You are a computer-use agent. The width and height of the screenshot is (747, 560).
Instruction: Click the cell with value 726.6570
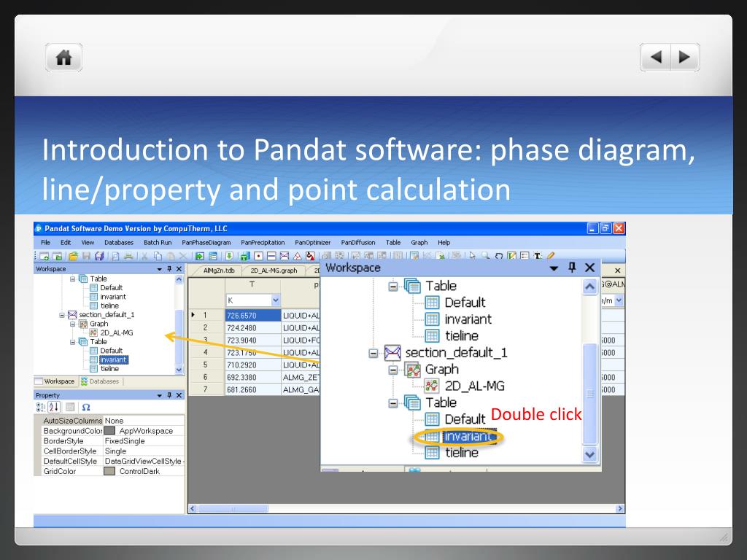tap(253, 315)
